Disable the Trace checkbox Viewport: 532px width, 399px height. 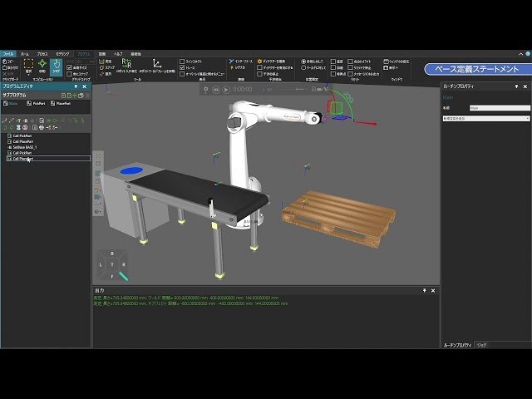182,67
